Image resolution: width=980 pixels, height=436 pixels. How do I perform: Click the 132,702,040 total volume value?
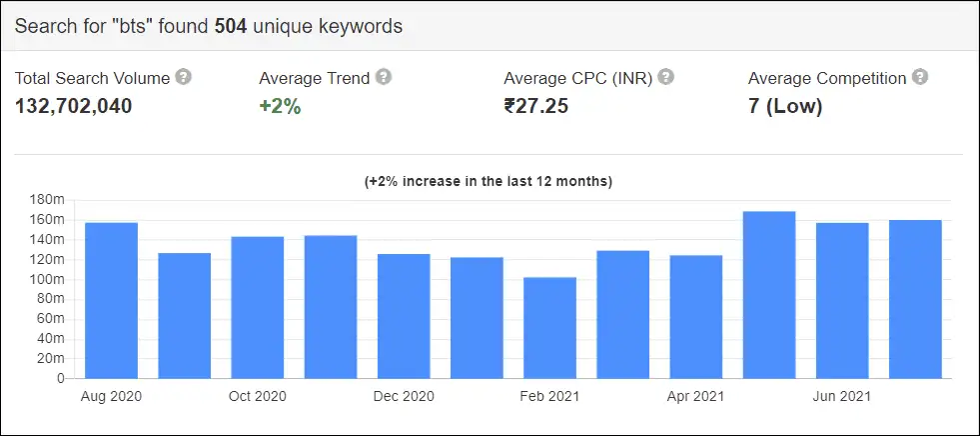74,106
